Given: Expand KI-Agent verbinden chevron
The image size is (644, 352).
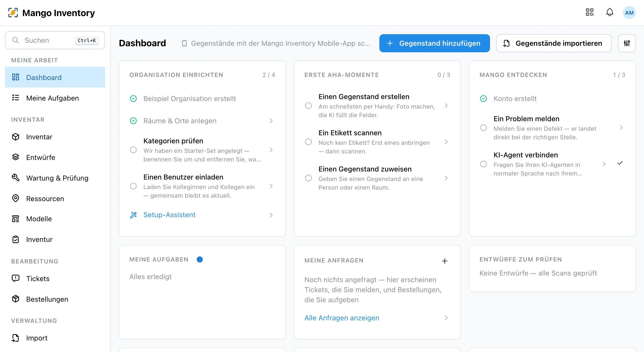Looking at the screenshot, I should (604, 164).
